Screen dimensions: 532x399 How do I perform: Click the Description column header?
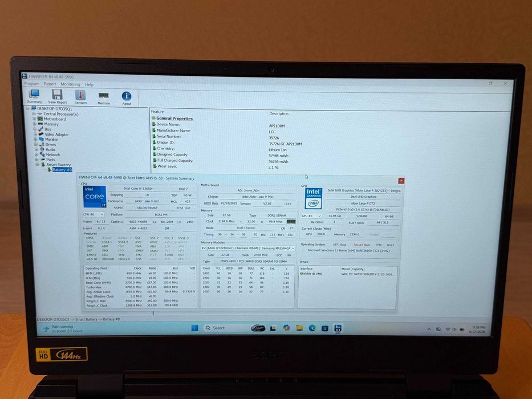279,113
